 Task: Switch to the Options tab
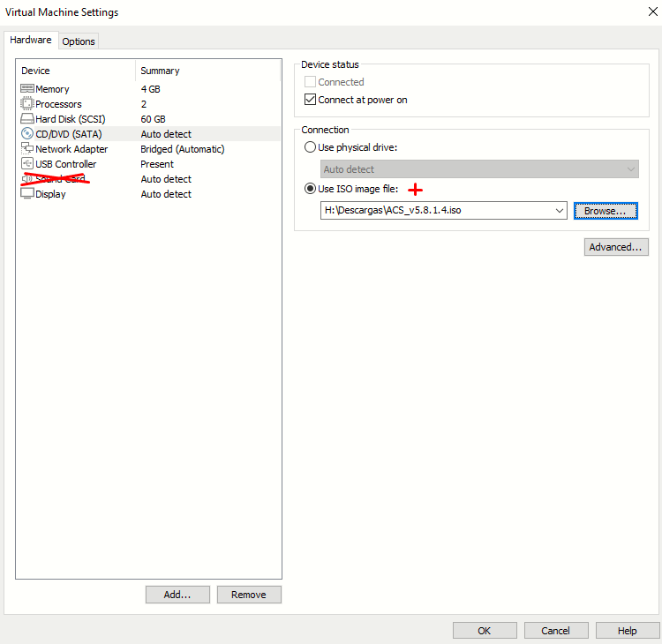(x=79, y=41)
